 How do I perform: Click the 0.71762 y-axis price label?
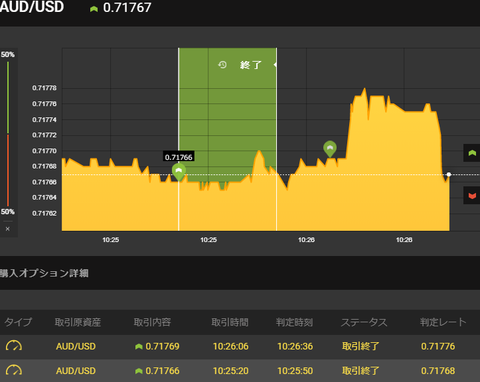click(x=44, y=213)
